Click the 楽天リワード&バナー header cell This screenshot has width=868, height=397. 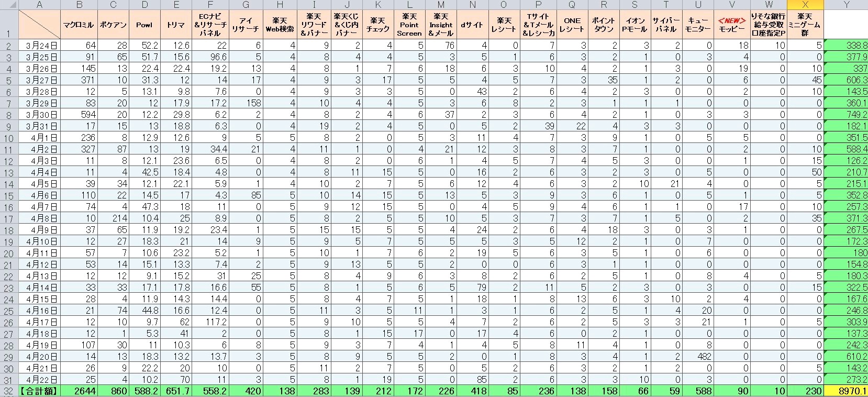(x=314, y=25)
